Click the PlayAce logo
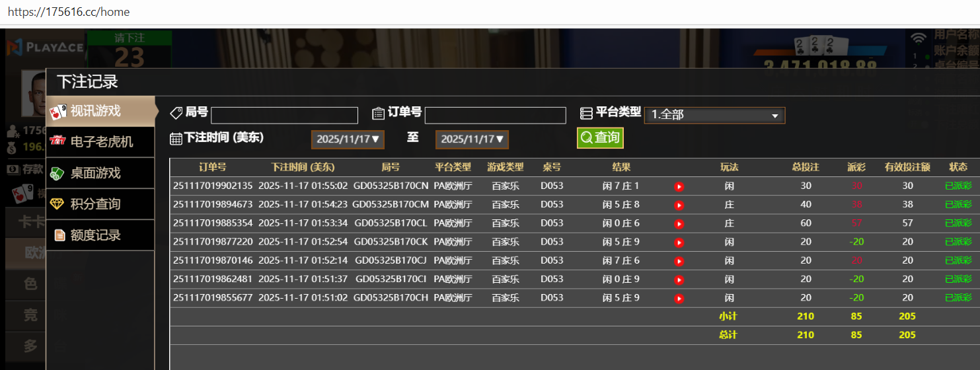This screenshot has height=370, width=980. (x=45, y=47)
